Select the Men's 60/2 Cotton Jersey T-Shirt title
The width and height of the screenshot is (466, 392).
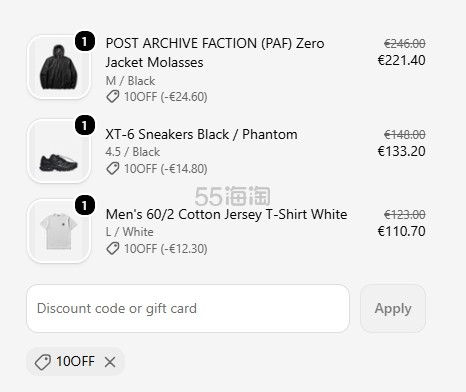pos(226,214)
